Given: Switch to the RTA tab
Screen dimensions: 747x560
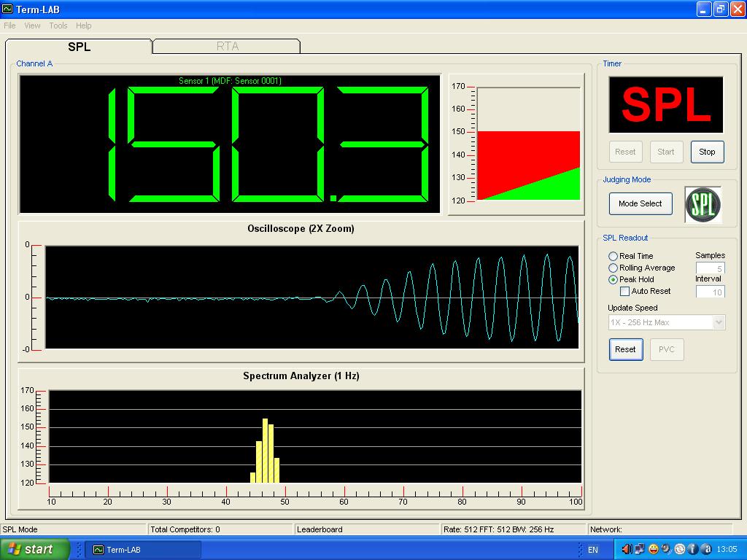Looking at the screenshot, I should tap(227, 46).
